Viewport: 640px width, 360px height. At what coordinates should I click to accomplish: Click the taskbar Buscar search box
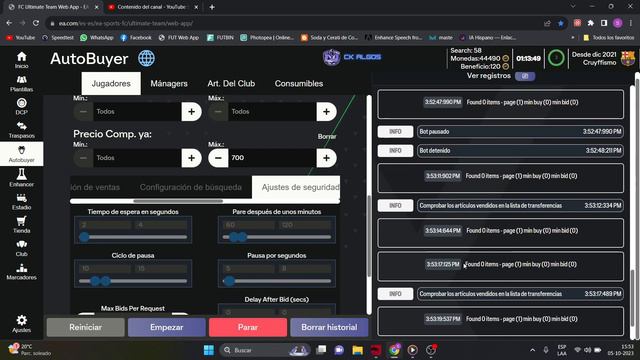tap(264, 350)
